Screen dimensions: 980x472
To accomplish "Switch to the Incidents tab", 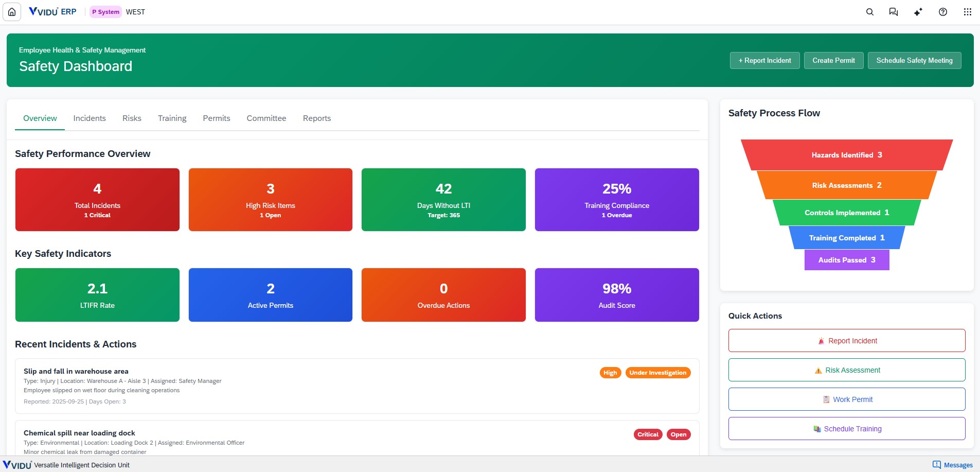I will point(90,118).
